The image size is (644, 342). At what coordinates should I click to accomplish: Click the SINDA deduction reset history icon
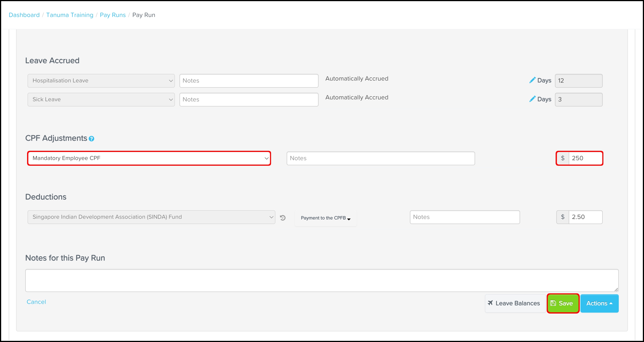click(283, 218)
